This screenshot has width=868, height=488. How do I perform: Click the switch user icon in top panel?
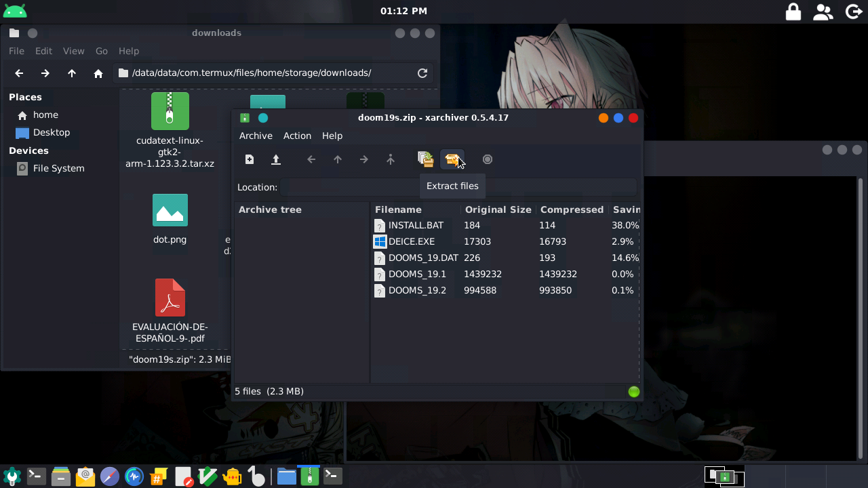click(823, 12)
